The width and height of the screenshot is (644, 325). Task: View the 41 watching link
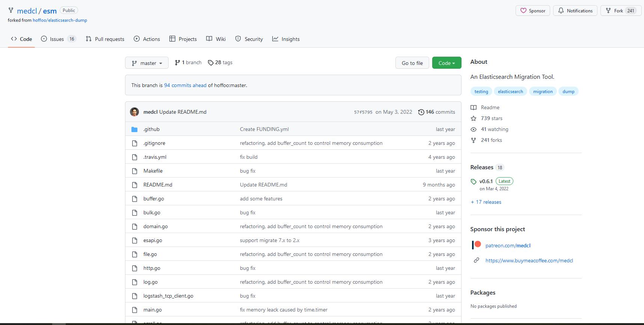[x=490, y=129]
